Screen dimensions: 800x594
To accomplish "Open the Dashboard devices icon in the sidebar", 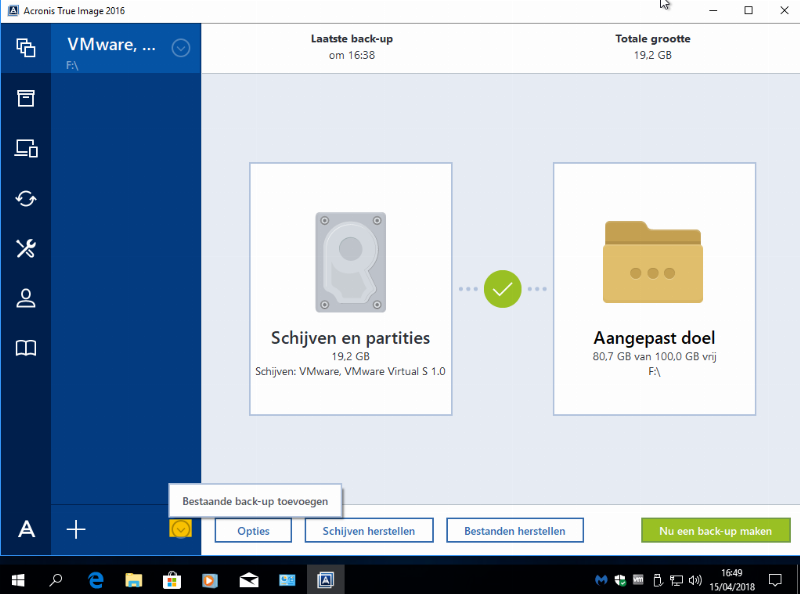I will click(x=26, y=149).
